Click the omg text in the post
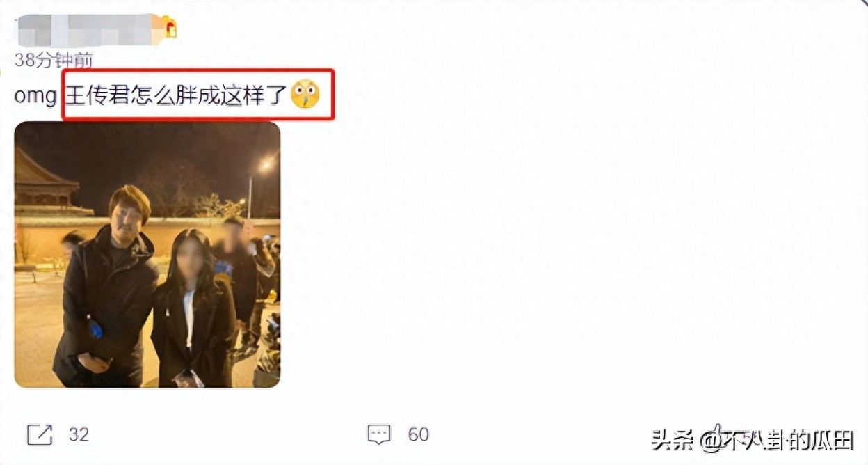 pos(35,95)
